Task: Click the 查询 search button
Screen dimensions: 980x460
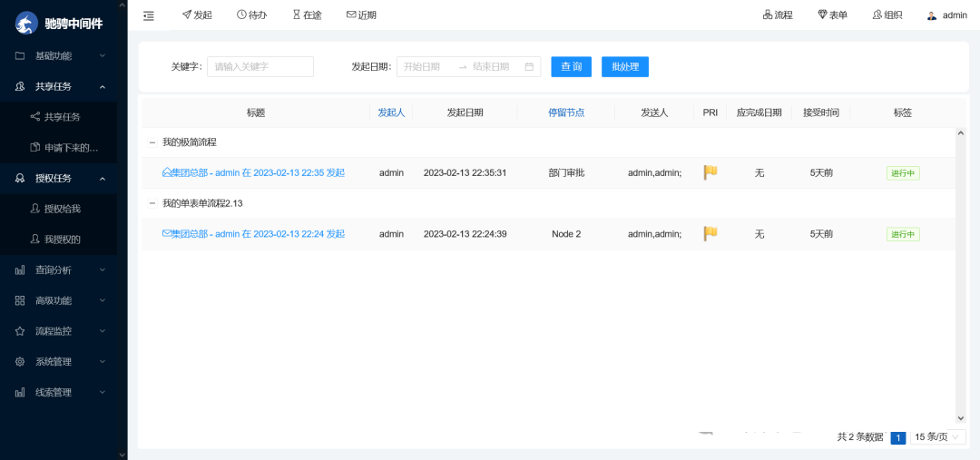Action: coord(571,67)
